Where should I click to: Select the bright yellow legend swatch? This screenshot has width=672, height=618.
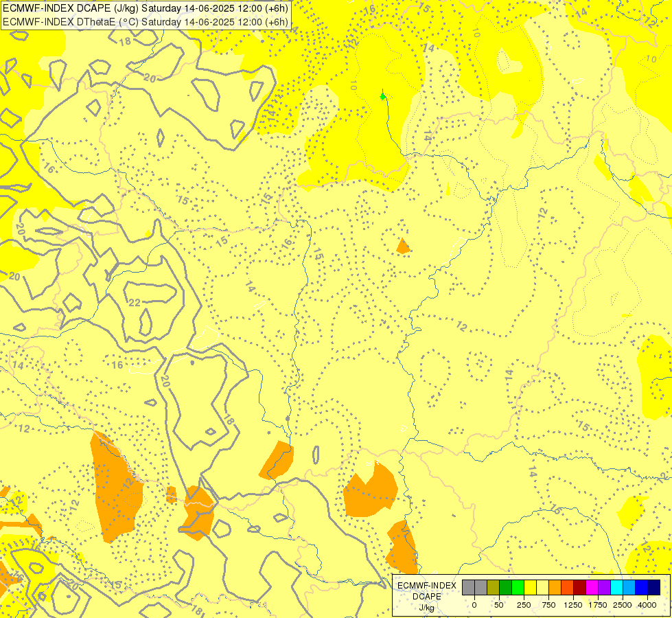point(530,587)
